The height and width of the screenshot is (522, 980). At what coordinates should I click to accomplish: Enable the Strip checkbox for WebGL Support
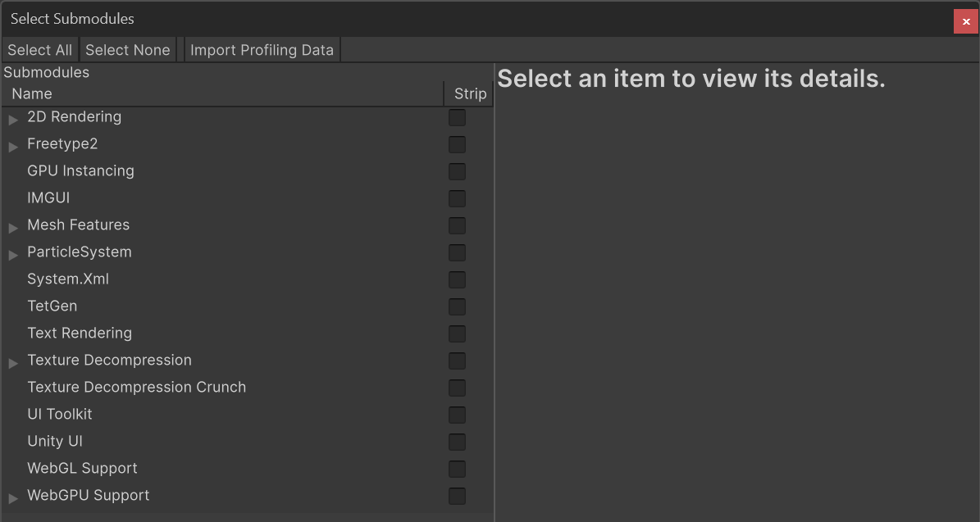coord(456,469)
